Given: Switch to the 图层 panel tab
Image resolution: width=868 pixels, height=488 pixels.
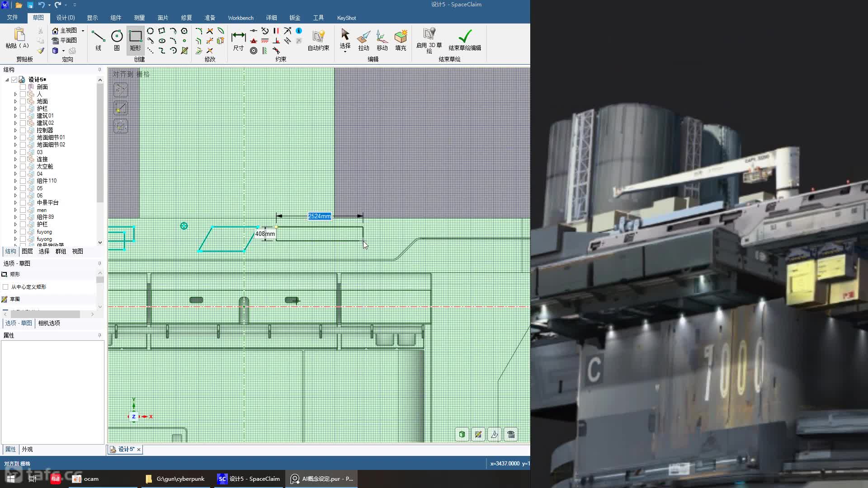Looking at the screenshot, I should click(x=27, y=251).
